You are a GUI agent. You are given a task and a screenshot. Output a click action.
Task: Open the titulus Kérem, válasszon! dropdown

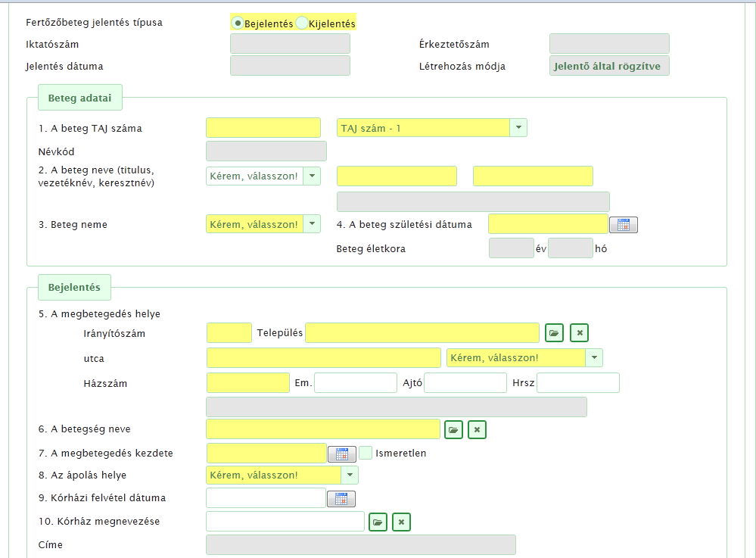pyautogui.click(x=312, y=176)
